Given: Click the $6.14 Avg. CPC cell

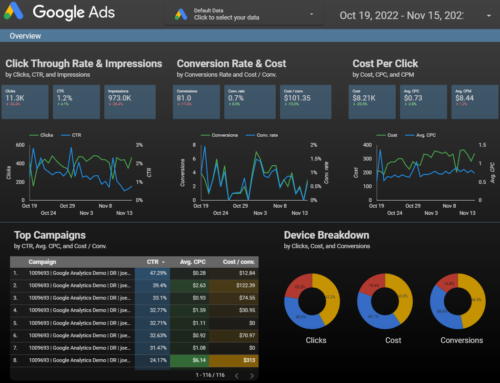Looking at the screenshot, I should [189, 360].
